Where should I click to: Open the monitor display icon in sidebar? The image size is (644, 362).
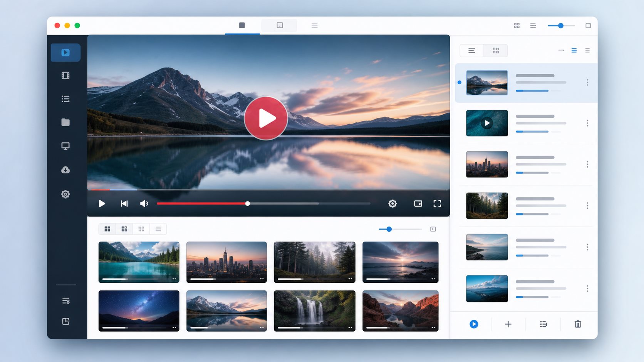click(x=65, y=146)
